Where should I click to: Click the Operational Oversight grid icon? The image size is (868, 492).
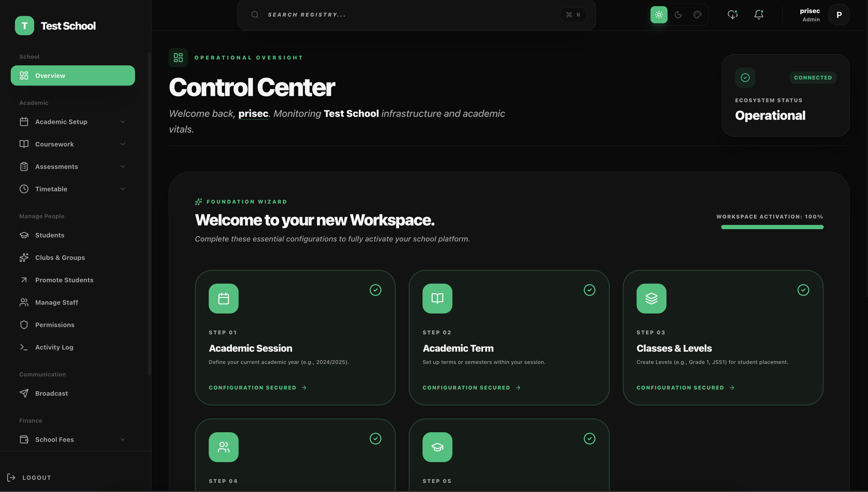pos(178,57)
